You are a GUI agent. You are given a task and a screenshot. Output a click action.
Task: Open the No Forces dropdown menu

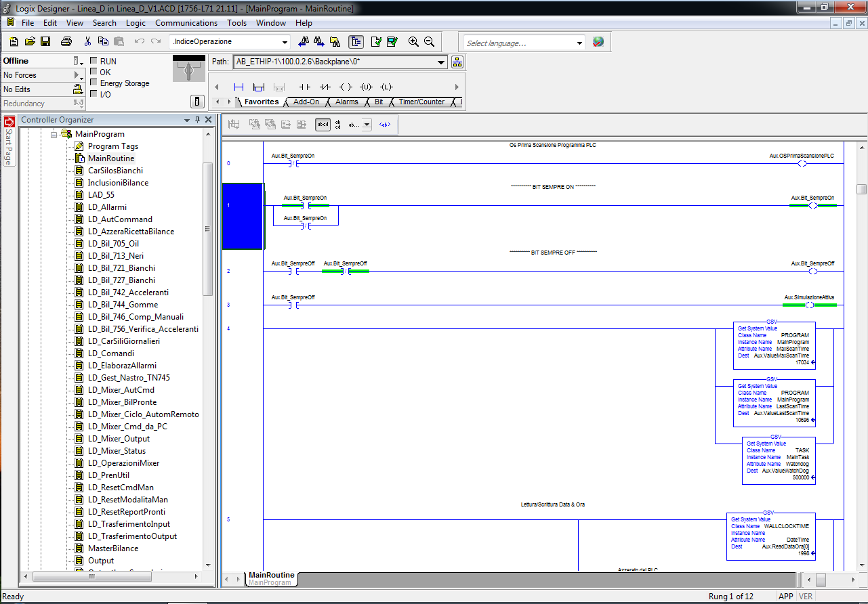coord(78,75)
